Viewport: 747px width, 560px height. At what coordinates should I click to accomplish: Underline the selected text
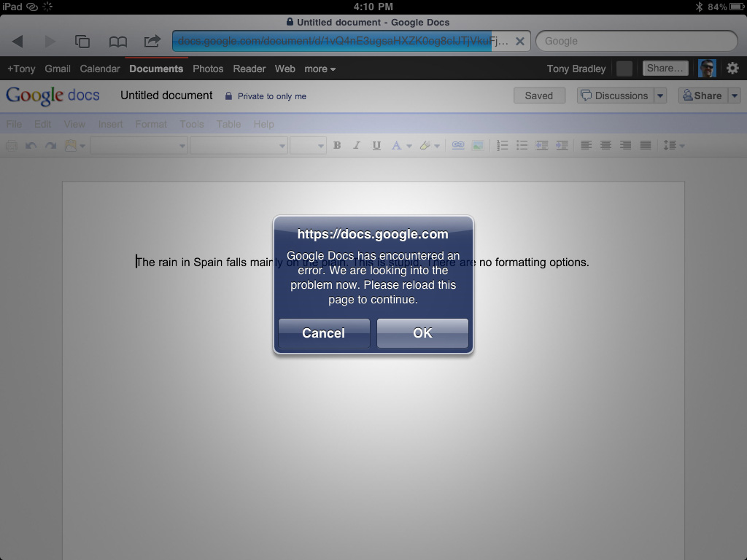tap(376, 145)
